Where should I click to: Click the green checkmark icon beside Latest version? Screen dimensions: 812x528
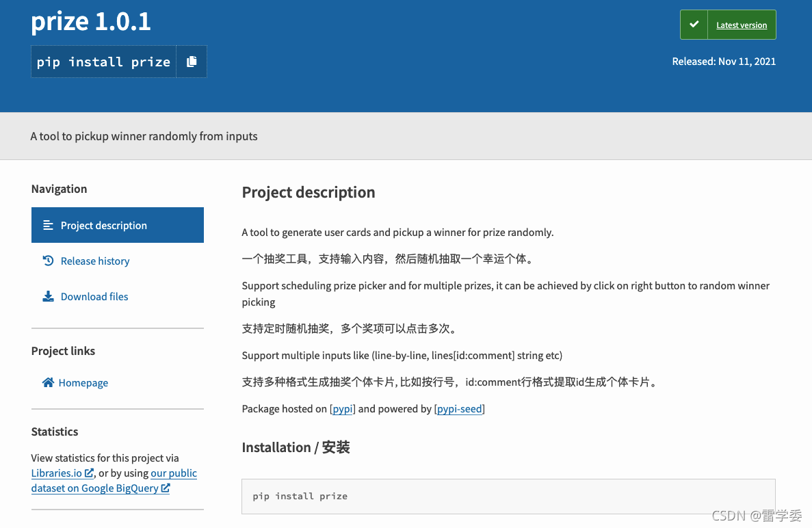pos(694,25)
